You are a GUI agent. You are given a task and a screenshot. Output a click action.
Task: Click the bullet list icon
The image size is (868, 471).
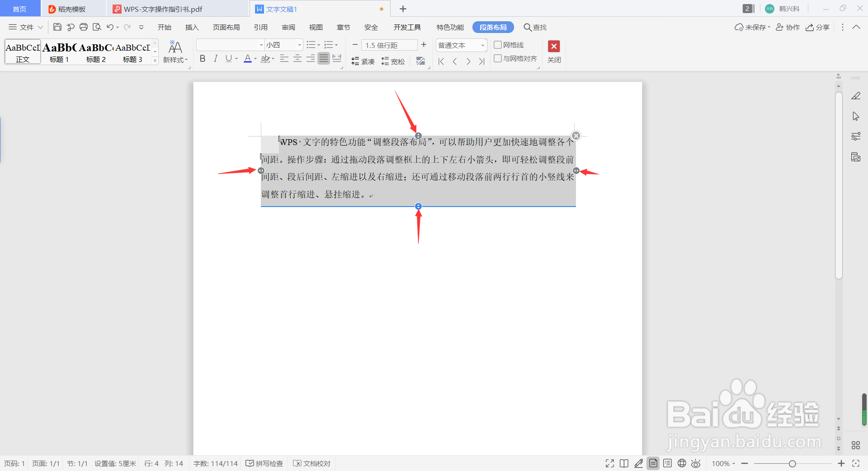311,45
